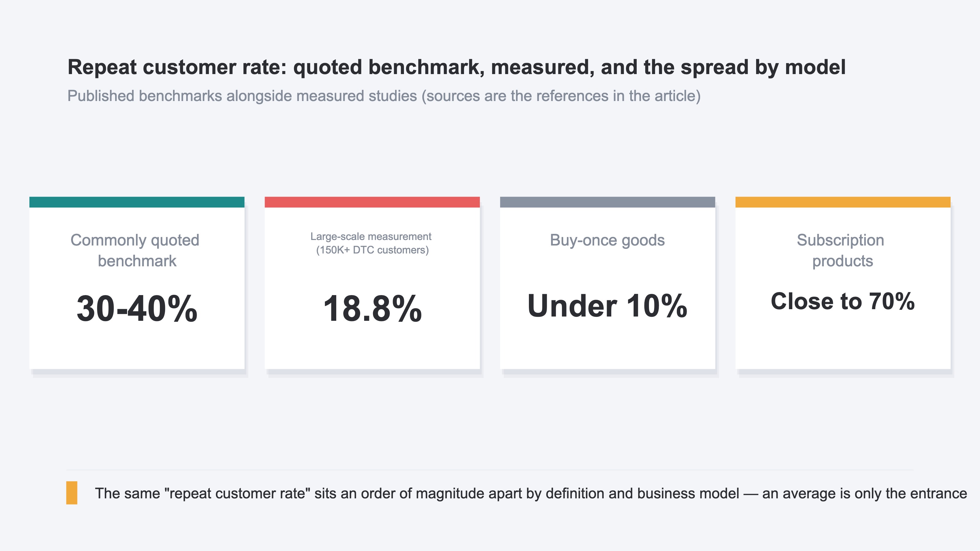Viewport: 980px width, 551px height.
Task: Click the gray bar above Buy-once goods
Action: tap(608, 202)
